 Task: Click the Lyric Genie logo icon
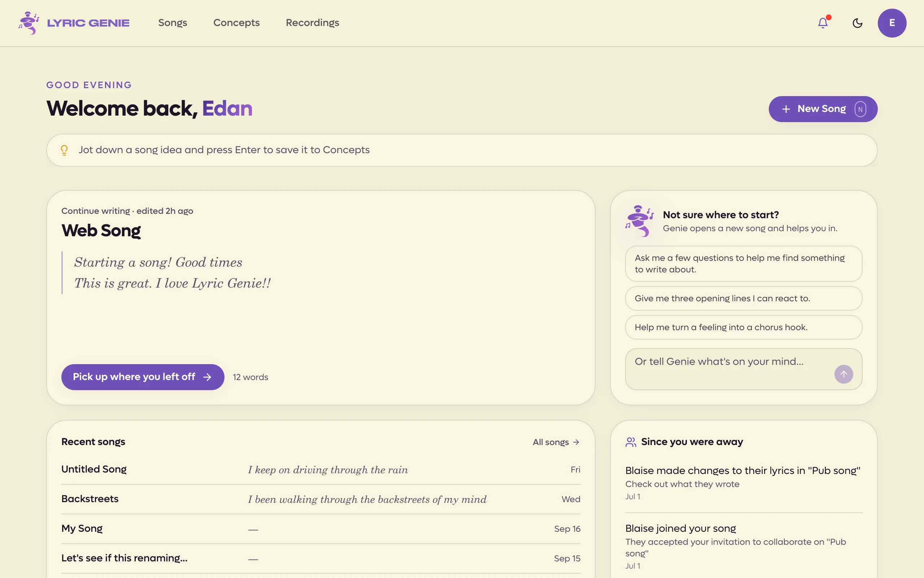(29, 23)
